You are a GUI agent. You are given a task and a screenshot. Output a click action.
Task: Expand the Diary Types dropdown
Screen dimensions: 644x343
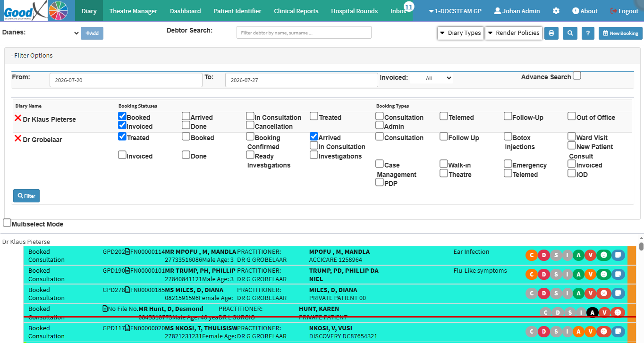pyautogui.click(x=461, y=33)
